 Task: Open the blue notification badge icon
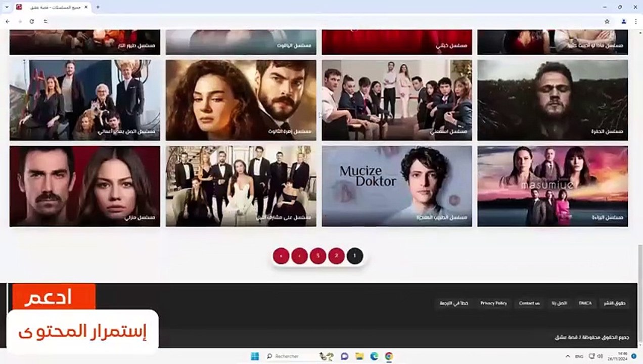[634, 356]
